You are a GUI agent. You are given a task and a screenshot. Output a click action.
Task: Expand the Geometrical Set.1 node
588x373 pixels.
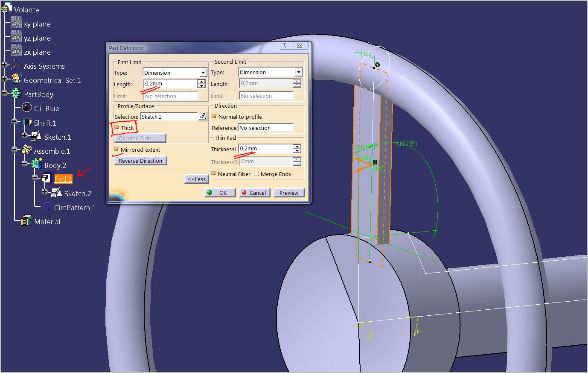pyautogui.click(x=5, y=79)
